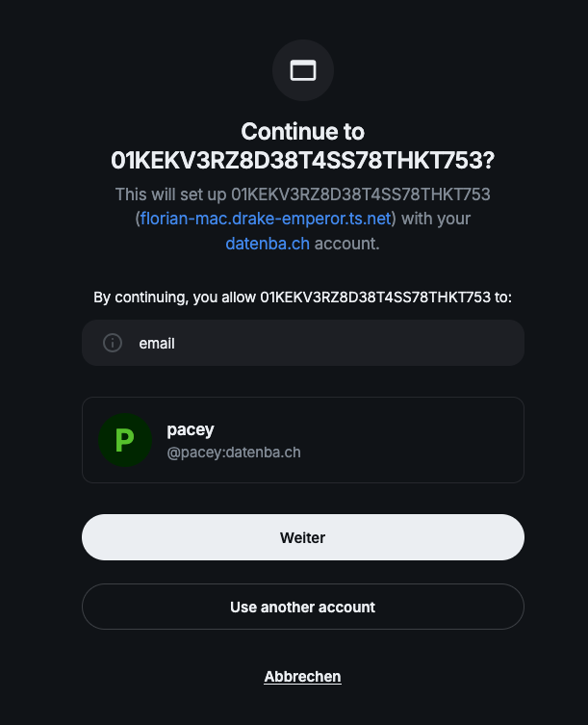This screenshot has height=725, width=588.
Task: Click the @pacey:datenba.ch handle
Action: (x=234, y=451)
